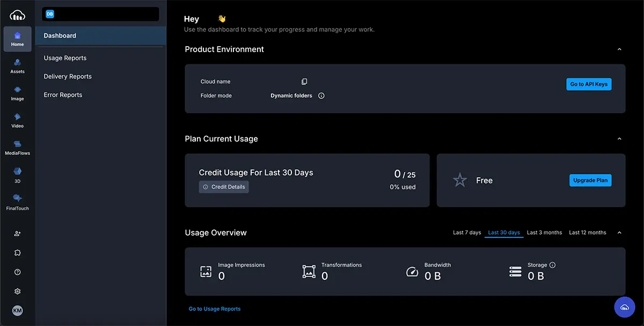Image resolution: width=644 pixels, height=326 pixels.
Task: Open Delivery Reports in side menu
Action: tap(68, 76)
